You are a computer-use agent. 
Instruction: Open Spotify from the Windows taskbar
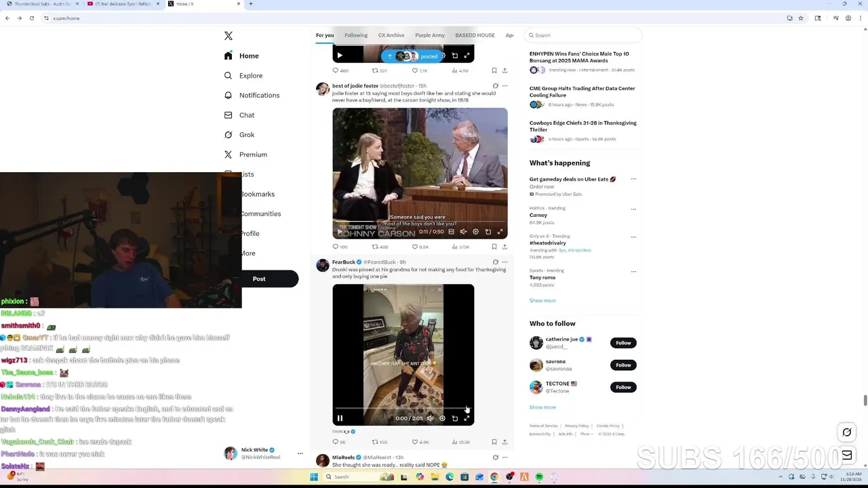pyautogui.click(x=539, y=477)
